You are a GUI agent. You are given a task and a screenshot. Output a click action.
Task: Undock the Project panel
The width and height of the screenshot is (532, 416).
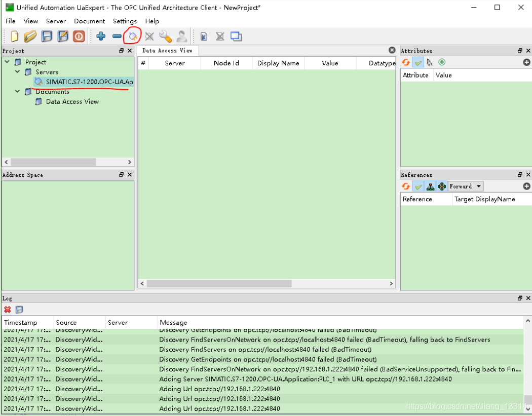pos(122,51)
